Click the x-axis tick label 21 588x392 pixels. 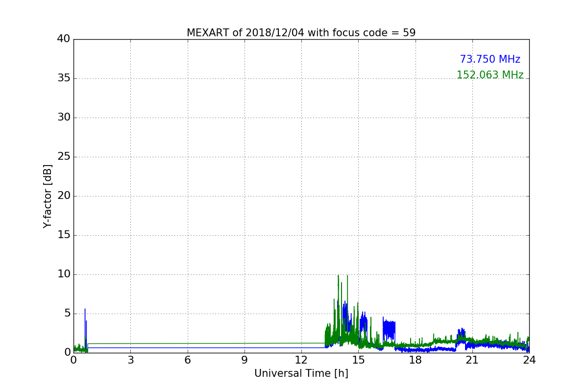point(472,360)
